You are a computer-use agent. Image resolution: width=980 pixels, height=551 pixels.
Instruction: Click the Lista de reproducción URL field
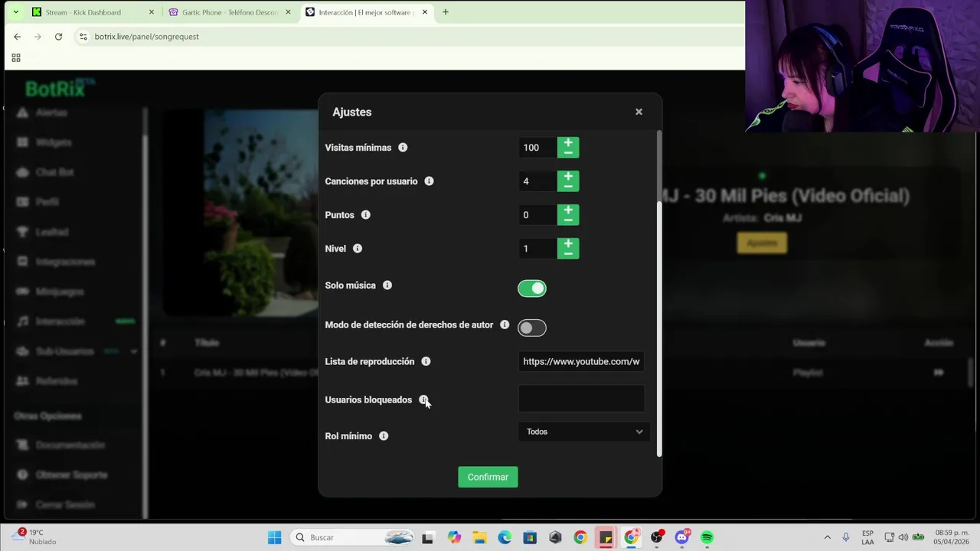click(581, 361)
